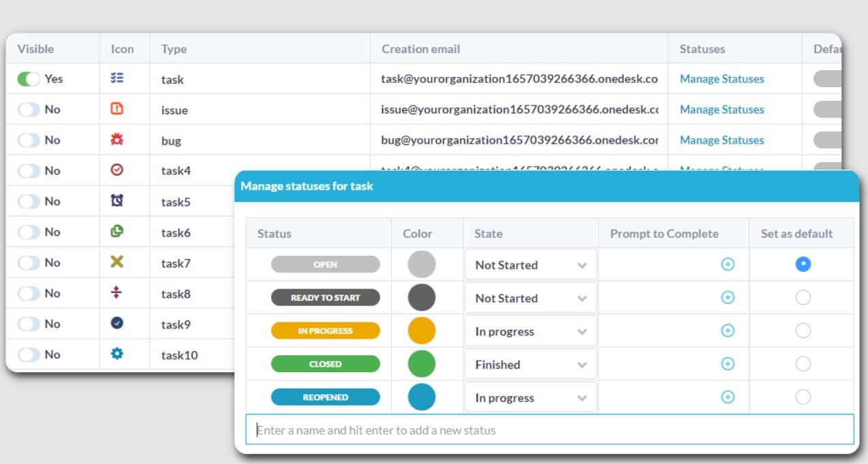The width and height of the screenshot is (868, 464).
Task: Enable visibility toggle for task8
Action: point(29,293)
